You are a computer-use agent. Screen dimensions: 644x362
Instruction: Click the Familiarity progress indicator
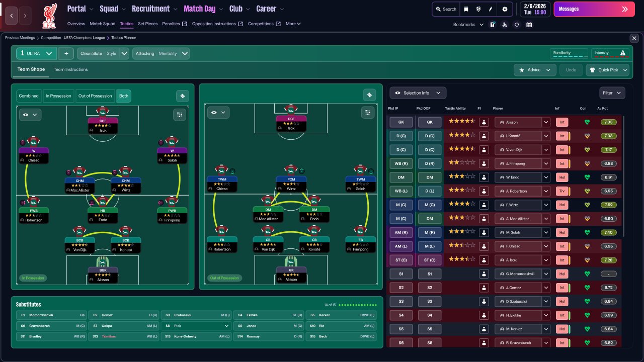point(569,53)
